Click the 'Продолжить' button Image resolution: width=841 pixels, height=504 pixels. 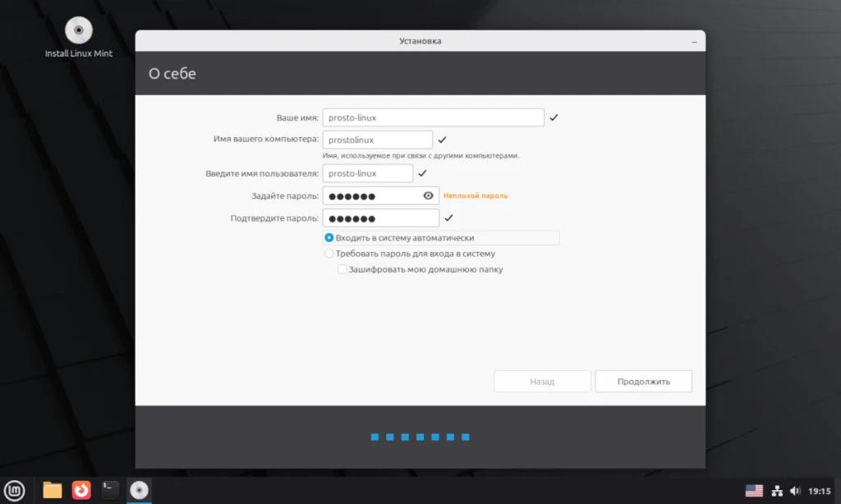tap(644, 381)
